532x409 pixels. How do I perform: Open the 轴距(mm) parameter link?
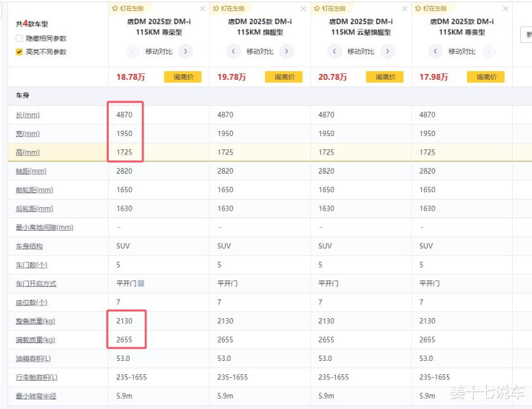31,172
